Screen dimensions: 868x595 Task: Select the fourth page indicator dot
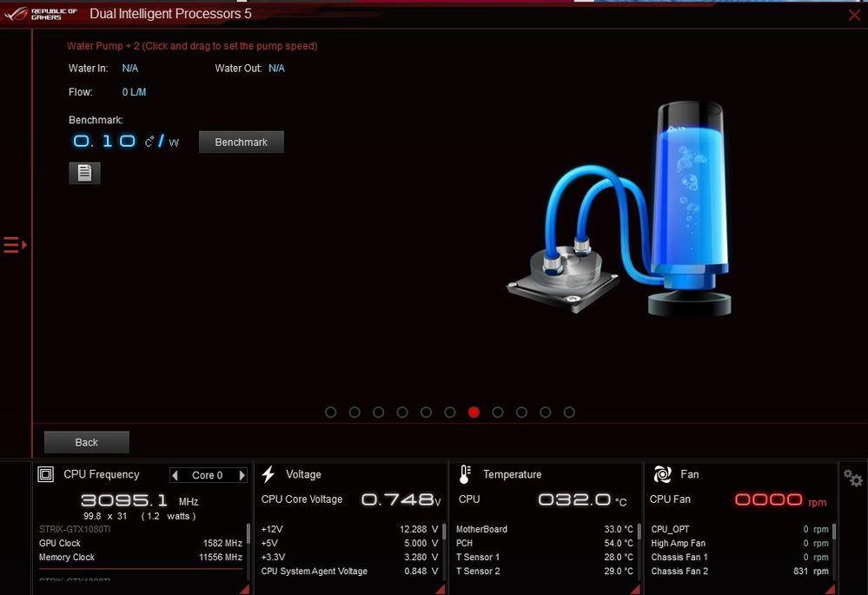click(x=402, y=413)
